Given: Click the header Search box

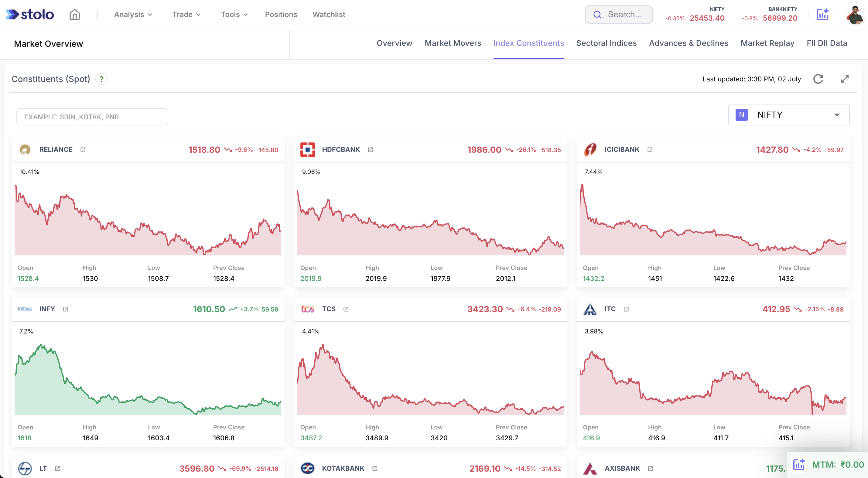Looking at the screenshot, I should tap(619, 15).
